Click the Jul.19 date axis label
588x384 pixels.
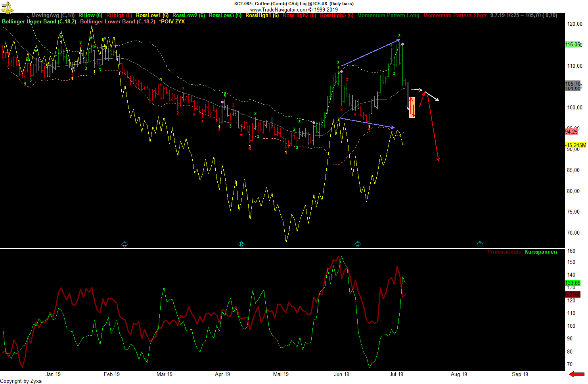pos(396,374)
